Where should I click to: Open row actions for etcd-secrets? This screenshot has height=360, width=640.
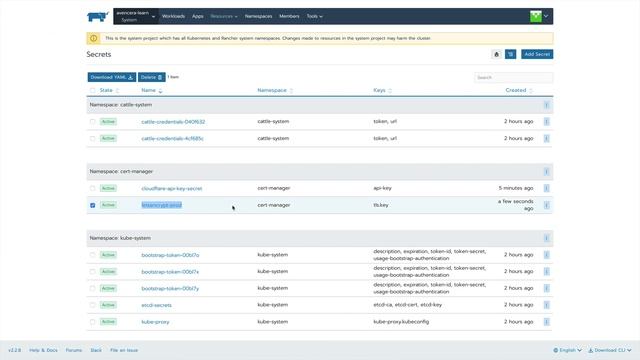(x=546, y=305)
